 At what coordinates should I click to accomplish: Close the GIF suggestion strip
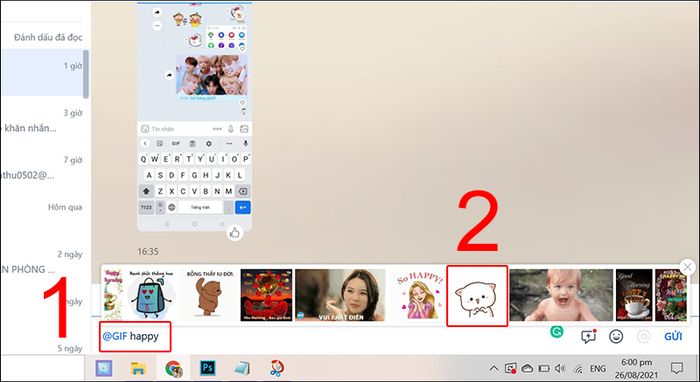[x=688, y=267]
